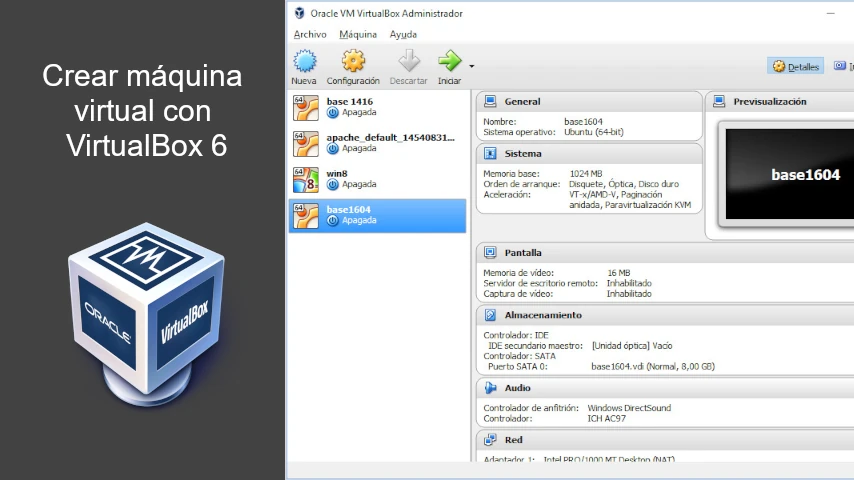Minimize the VirtualBox Administrador window
Viewport: 854px width, 480px height.
point(831,13)
